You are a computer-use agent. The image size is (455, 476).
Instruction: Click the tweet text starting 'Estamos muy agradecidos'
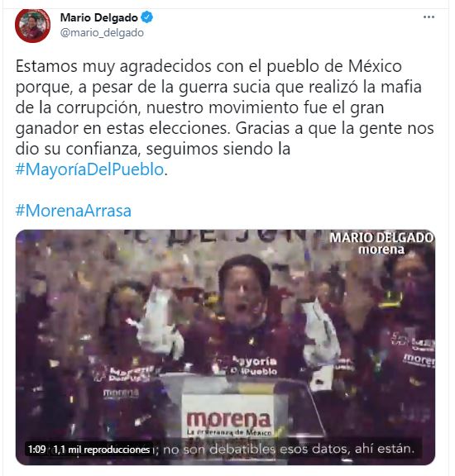(x=225, y=117)
